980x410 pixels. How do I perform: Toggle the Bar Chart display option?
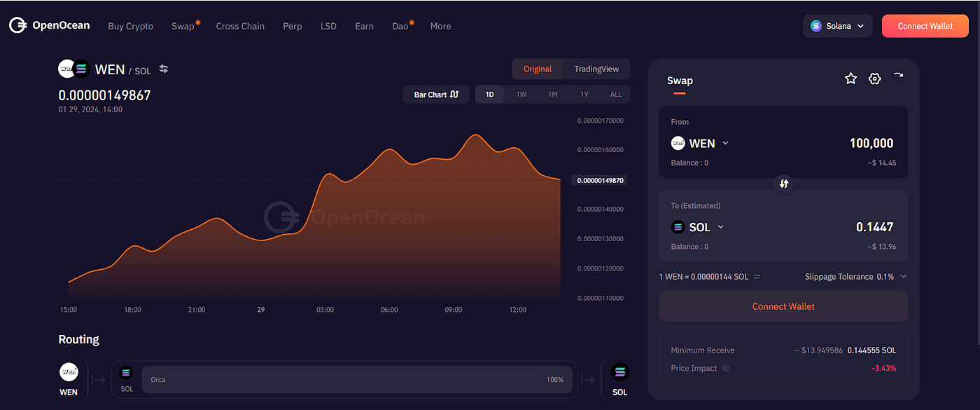(x=436, y=94)
